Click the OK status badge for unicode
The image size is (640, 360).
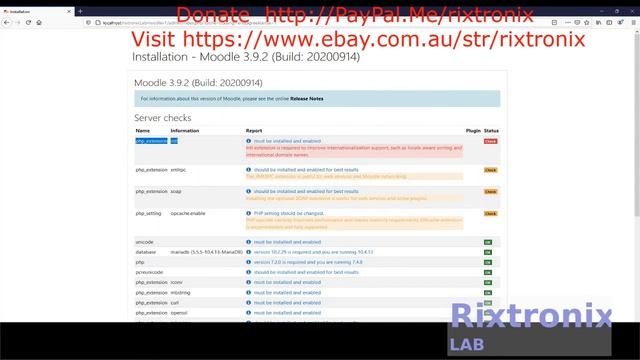click(488, 242)
